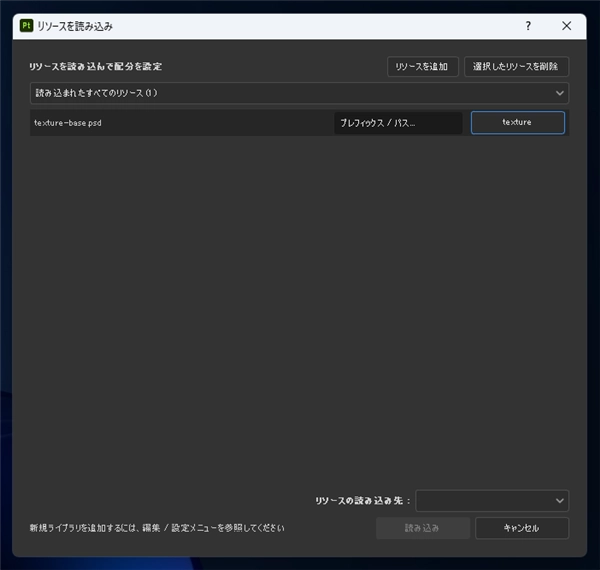Click the プレフィックス / パス field

click(x=398, y=123)
